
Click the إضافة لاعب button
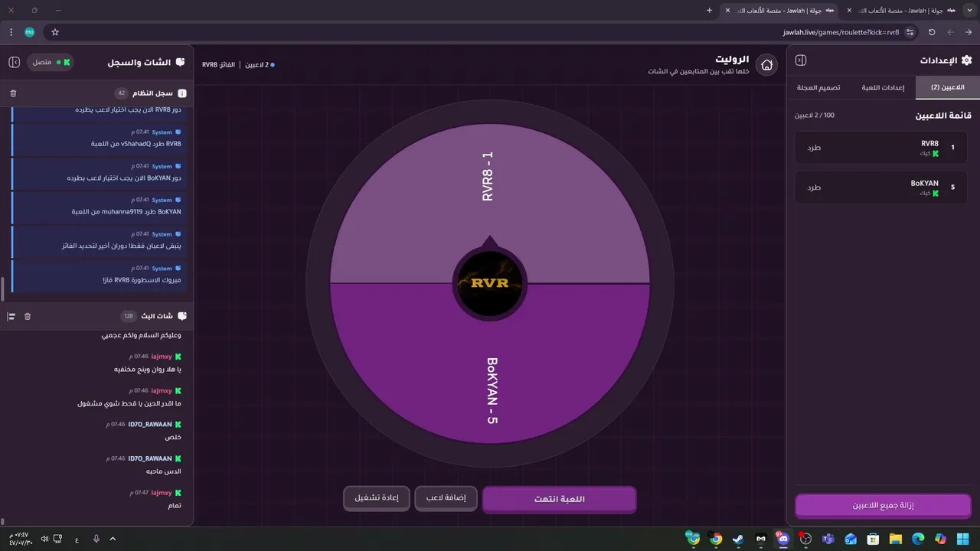pyautogui.click(x=446, y=498)
